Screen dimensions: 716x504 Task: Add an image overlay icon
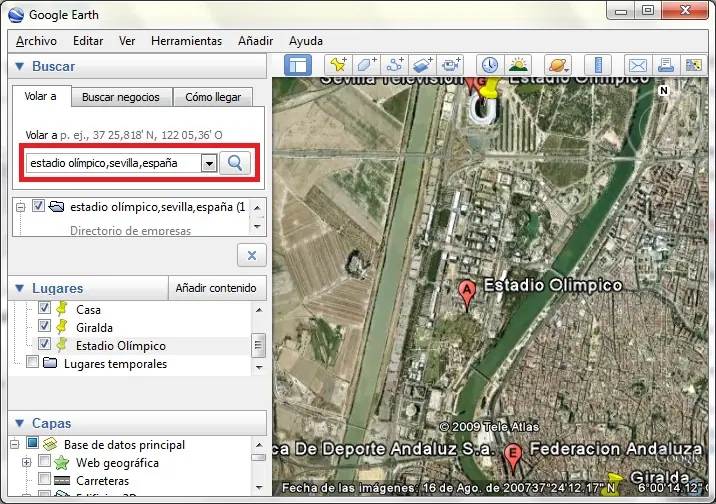(422, 65)
